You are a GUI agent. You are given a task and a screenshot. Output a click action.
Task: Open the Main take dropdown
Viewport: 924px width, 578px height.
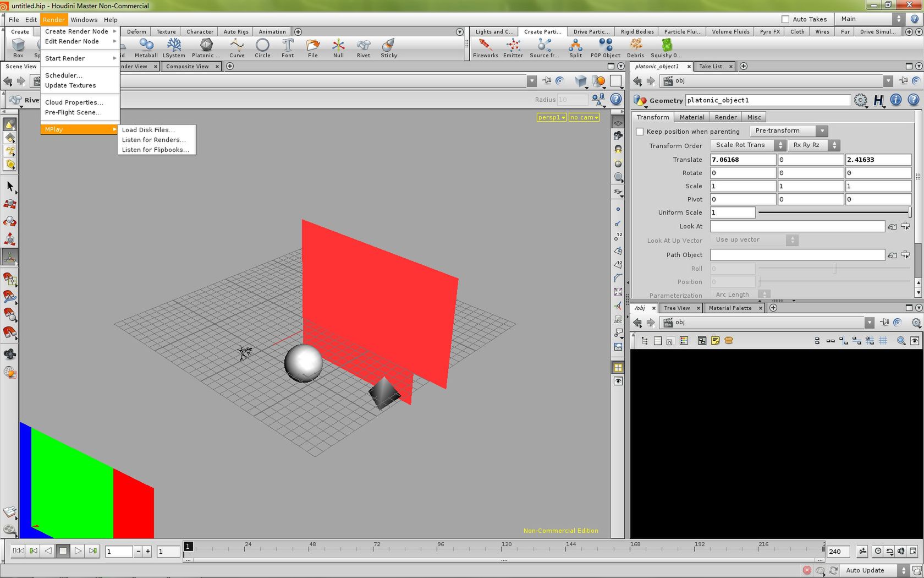pos(869,19)
